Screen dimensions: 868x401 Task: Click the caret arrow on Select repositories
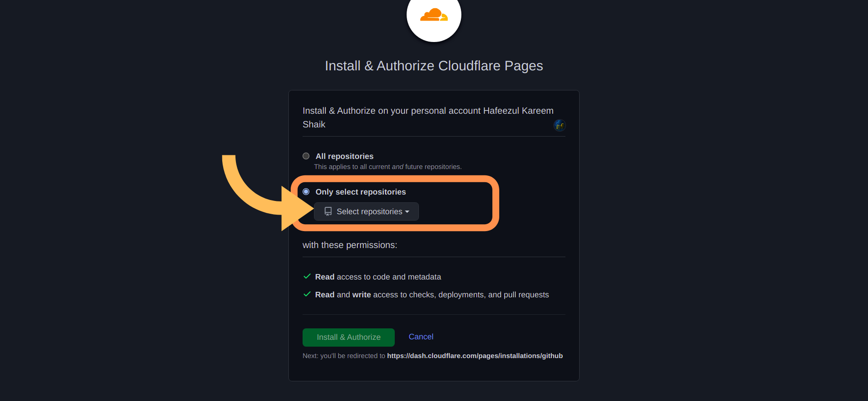pos(407,211)
